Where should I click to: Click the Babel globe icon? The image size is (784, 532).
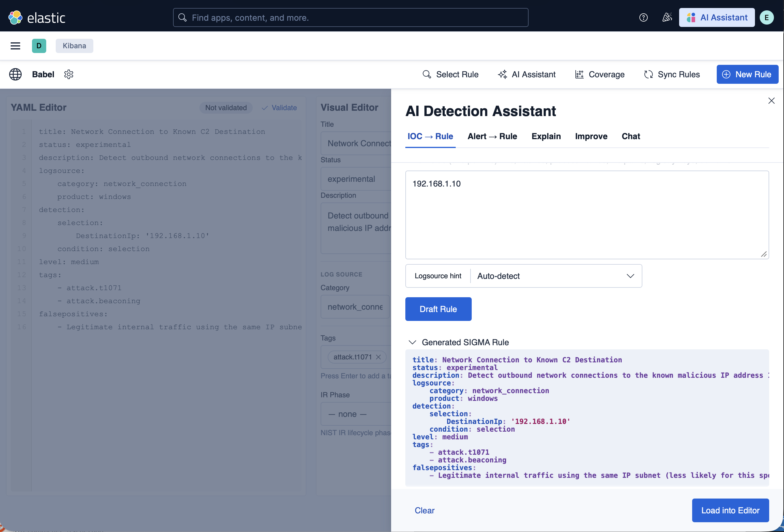(x=15, y=74)
